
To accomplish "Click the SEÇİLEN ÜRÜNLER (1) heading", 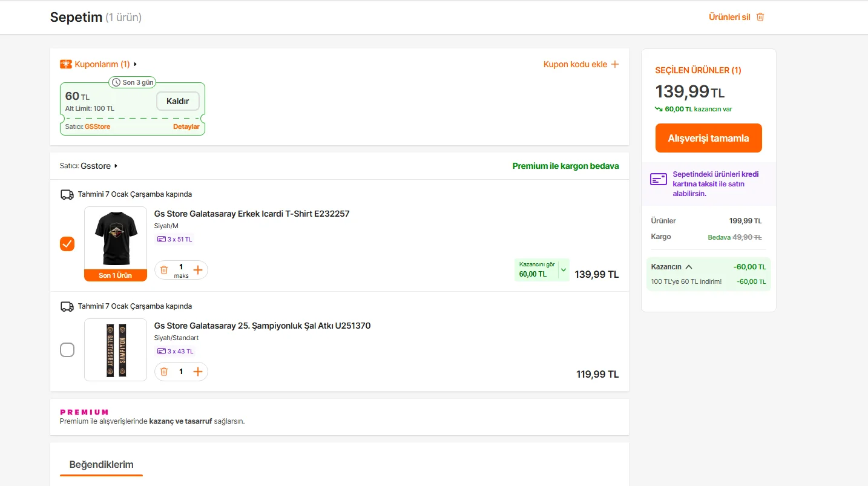I will pos(699,70).
